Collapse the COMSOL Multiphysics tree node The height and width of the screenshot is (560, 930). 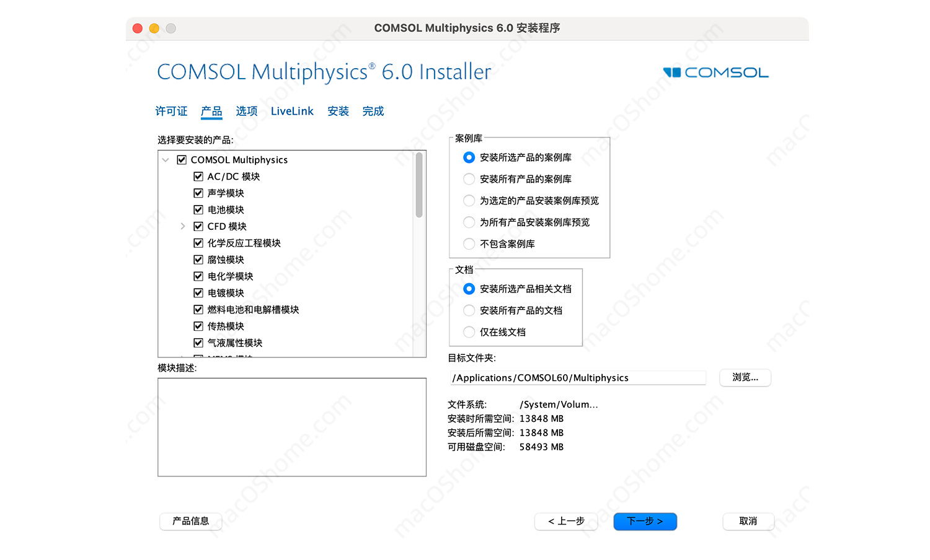[x=166, y=159]
